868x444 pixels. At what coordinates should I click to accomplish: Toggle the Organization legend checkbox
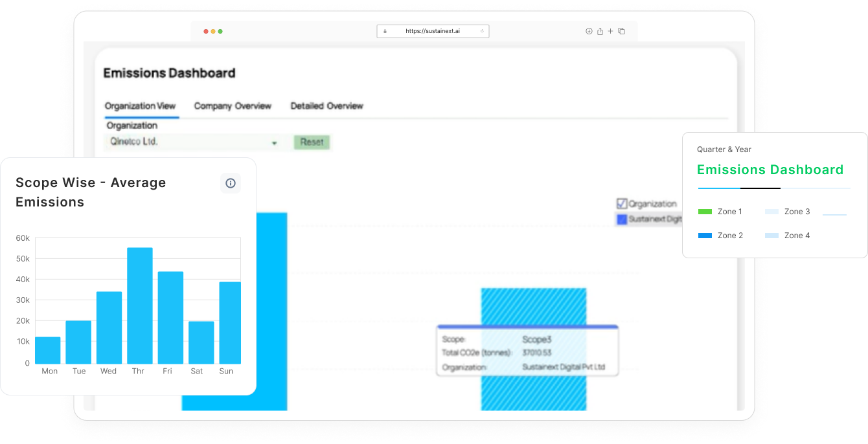622,204
